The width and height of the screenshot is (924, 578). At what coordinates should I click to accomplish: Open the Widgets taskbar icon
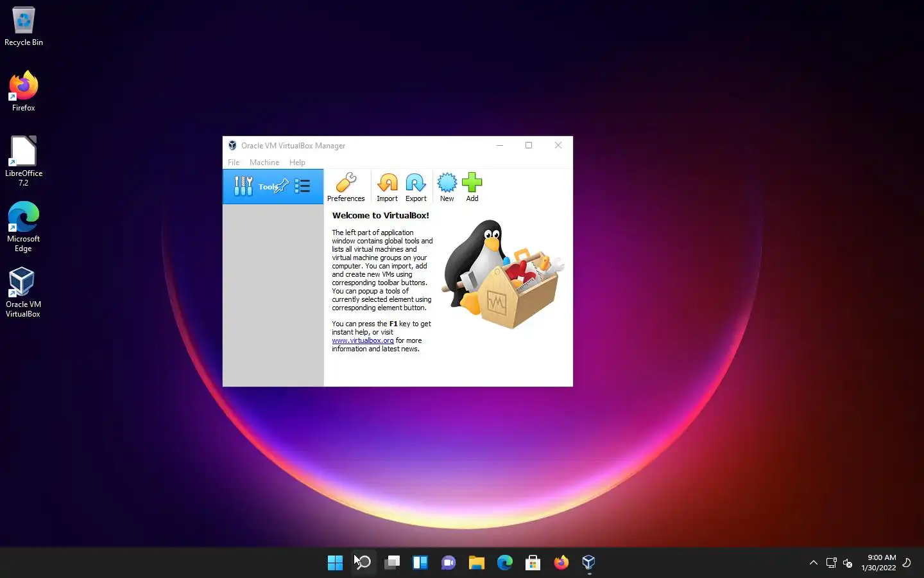click(x=420, y=563)
